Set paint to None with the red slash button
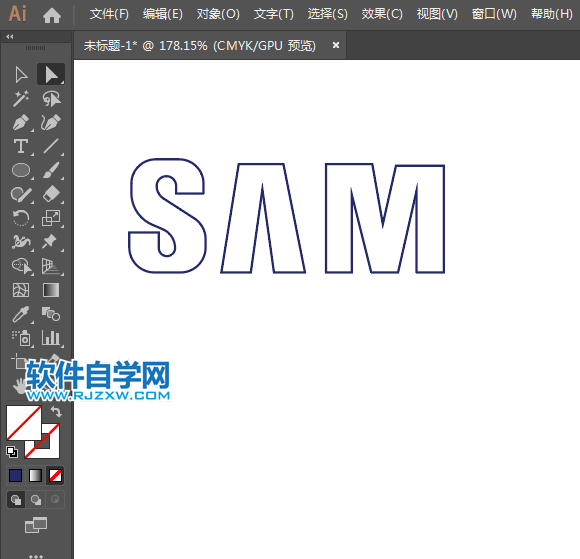 point(55,476)
